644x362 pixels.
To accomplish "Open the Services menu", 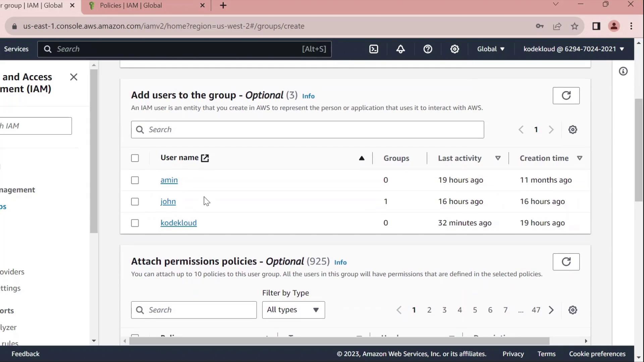I will point(16,49).
